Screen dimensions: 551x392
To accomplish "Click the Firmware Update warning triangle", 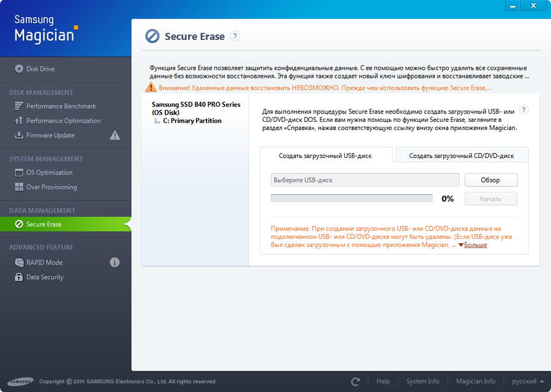I will point(114,135).
